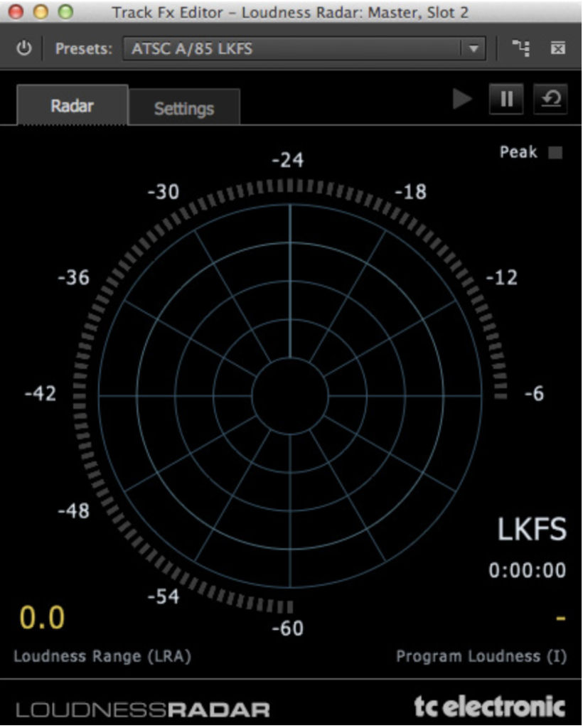Click the Program Loudness (I) label
The width and height of the screenshot is (583, 728).
[x=481, y=656]
